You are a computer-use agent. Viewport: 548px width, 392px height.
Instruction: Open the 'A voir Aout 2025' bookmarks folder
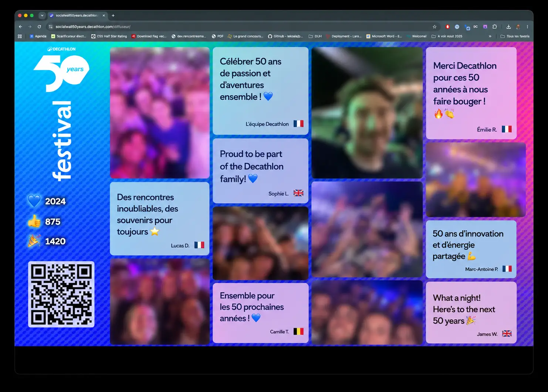pyautogui.click(x=447, y=36)
